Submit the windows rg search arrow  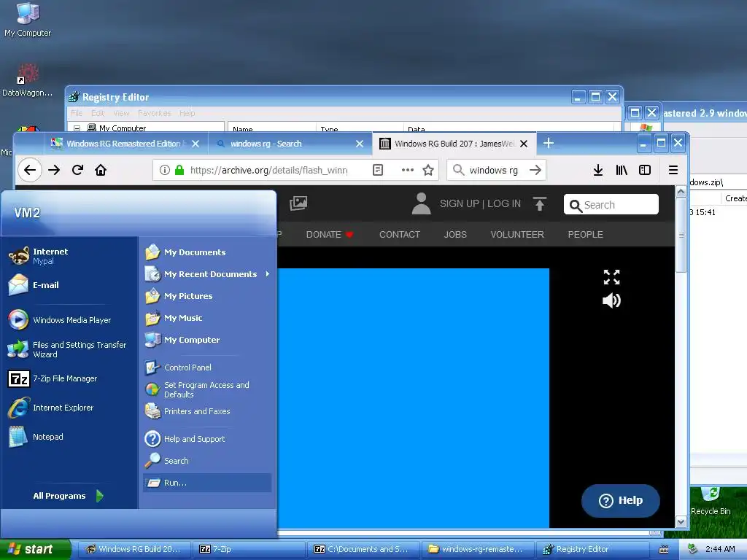(x=535, y=170)
